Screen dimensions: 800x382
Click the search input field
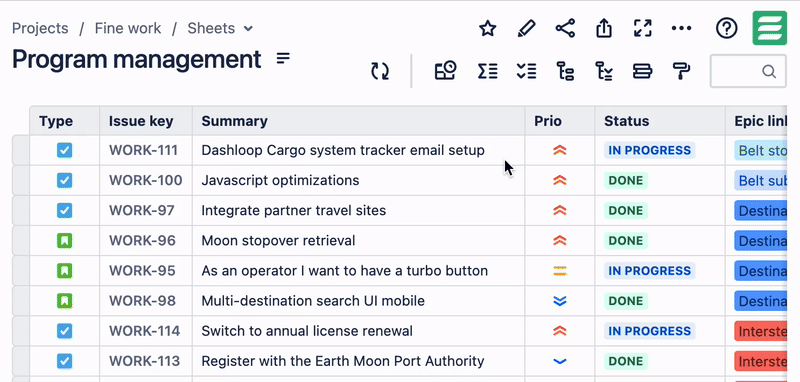point(748,71)
